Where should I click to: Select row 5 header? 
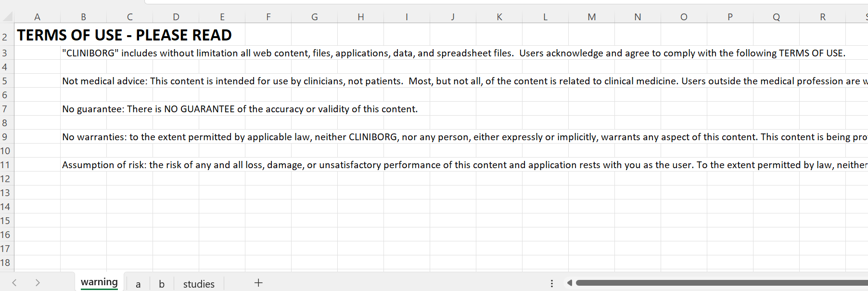[7, 81]
